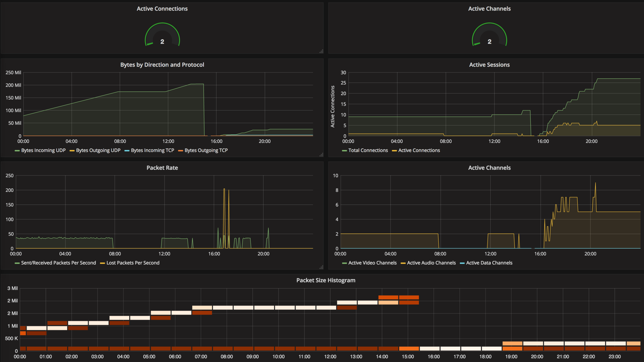The width and height of the screenshot is (644, 362).
Task: Click resize handle of Bytes by Direction panel
Action: pos(321,155)
